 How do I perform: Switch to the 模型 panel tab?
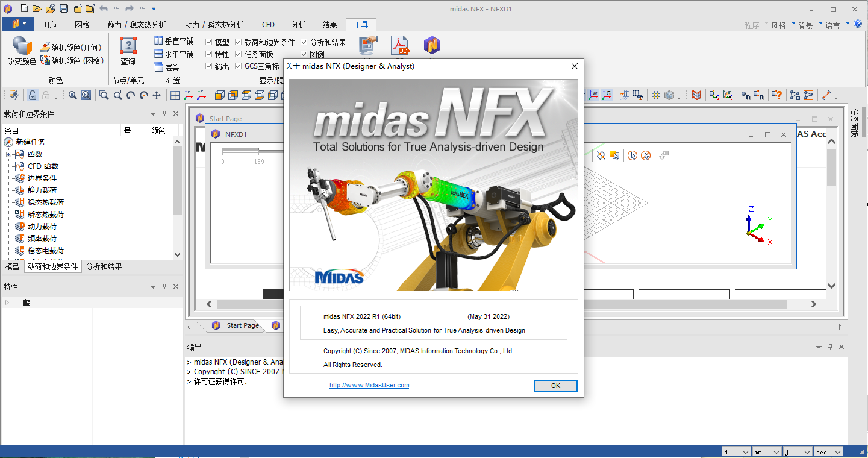(x=12, y=266)
